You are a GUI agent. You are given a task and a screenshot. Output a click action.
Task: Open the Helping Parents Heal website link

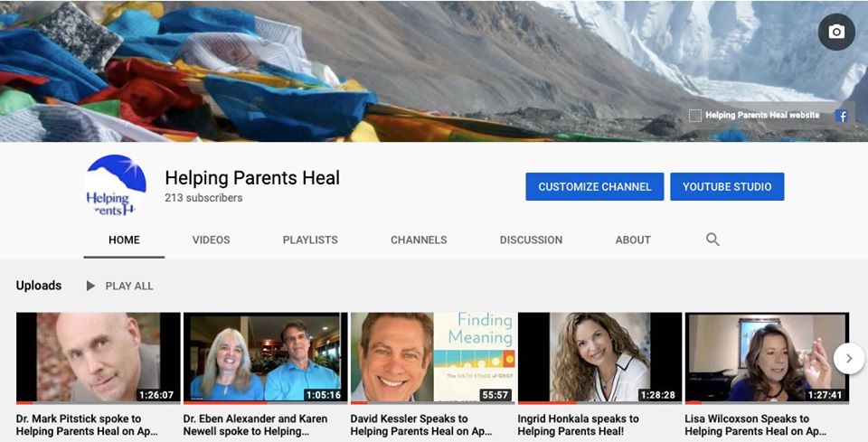click(762, 115)
